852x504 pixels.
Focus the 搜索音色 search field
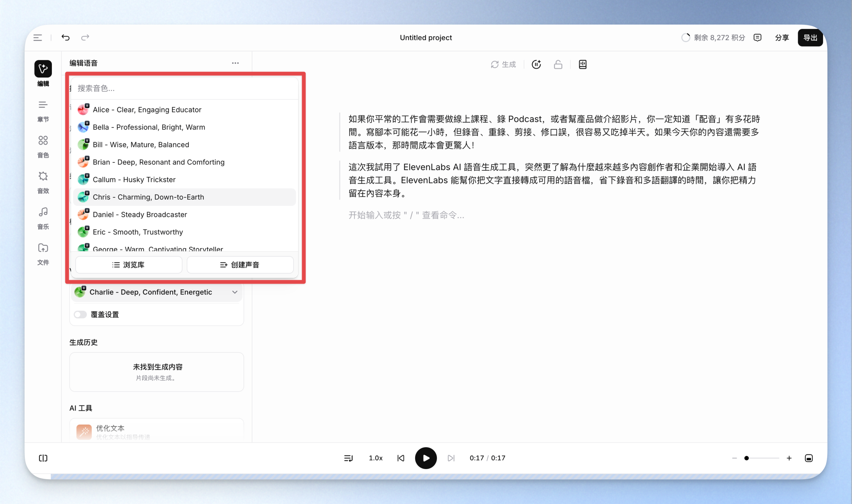pyautogui.click(x=184, y=88)
